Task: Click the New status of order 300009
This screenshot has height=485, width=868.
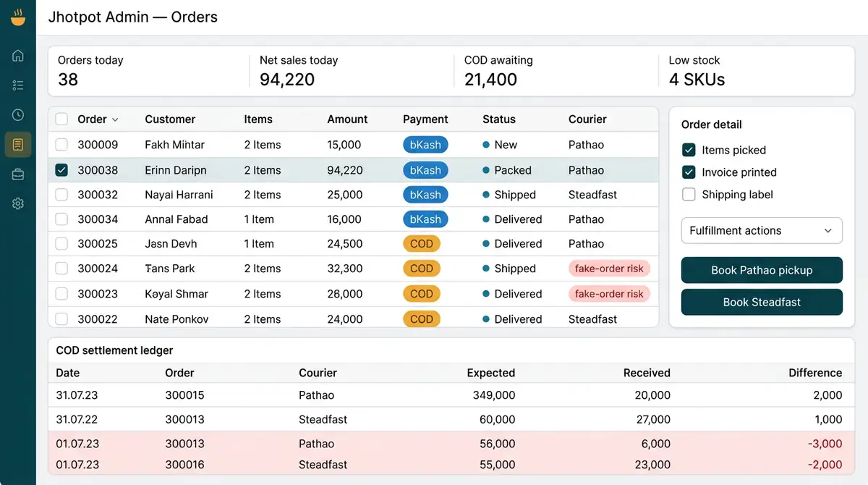Action: tap(500, 145)
